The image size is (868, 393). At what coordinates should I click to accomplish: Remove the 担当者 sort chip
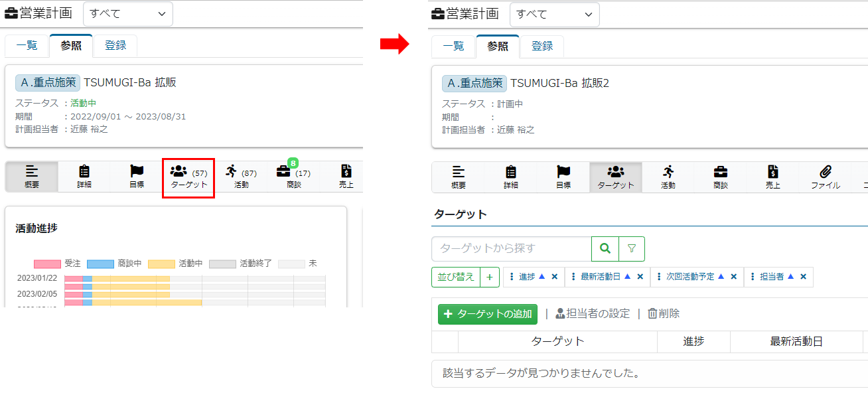tap(803, 277)
